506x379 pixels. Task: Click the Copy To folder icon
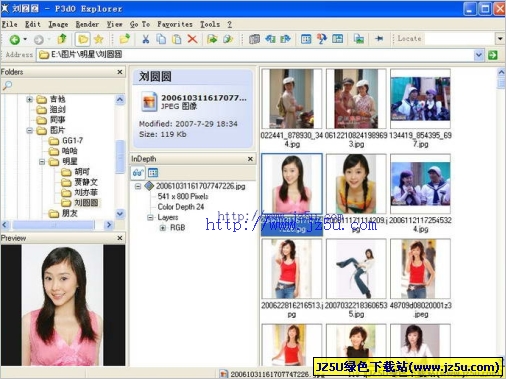click(x=212, y=39)
